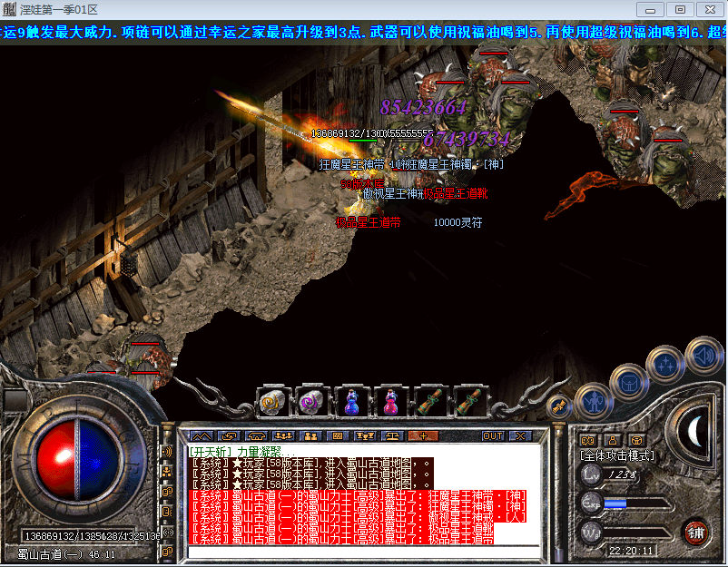Toggle the hierarchy group chat channel
The image size is (728, 567).
(x=167, y=472)
